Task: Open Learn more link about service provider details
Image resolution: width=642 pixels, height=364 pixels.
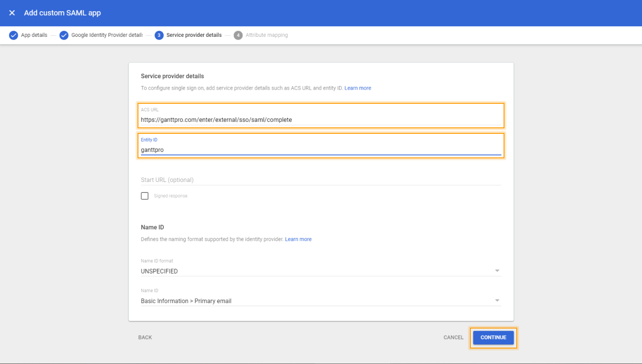Action: (358, 88)
